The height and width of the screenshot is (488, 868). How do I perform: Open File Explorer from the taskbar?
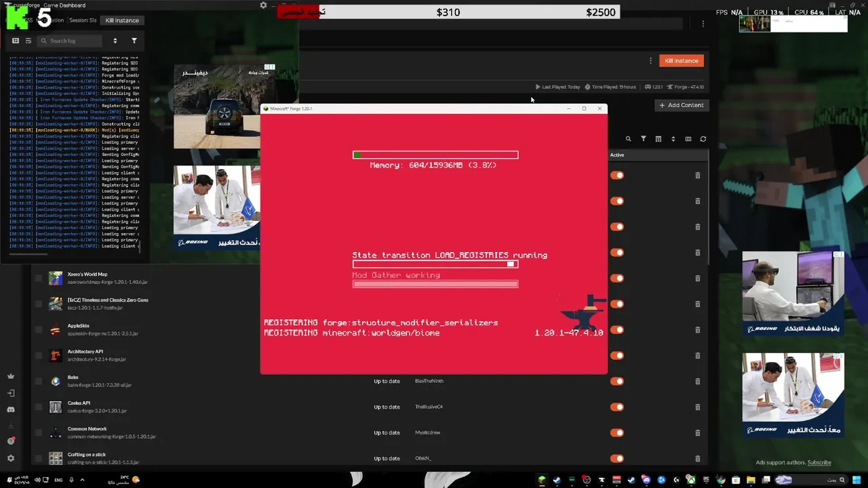click(x=751, y=480)
